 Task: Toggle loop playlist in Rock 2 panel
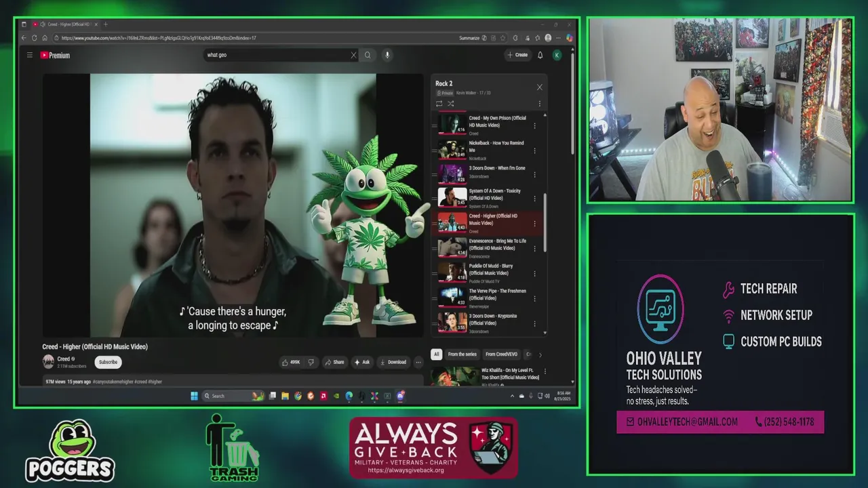(x=439, y=104)
